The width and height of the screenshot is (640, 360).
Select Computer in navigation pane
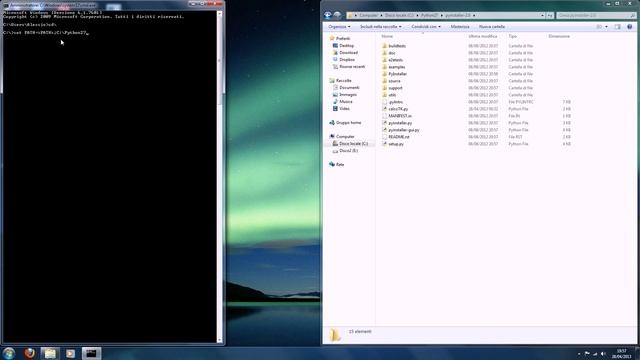345,137
